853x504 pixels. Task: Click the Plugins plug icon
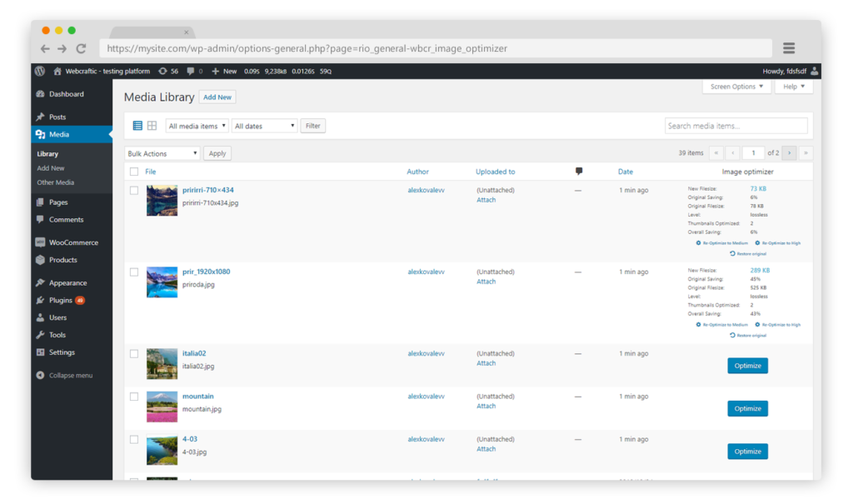click(x=40, y=300)
